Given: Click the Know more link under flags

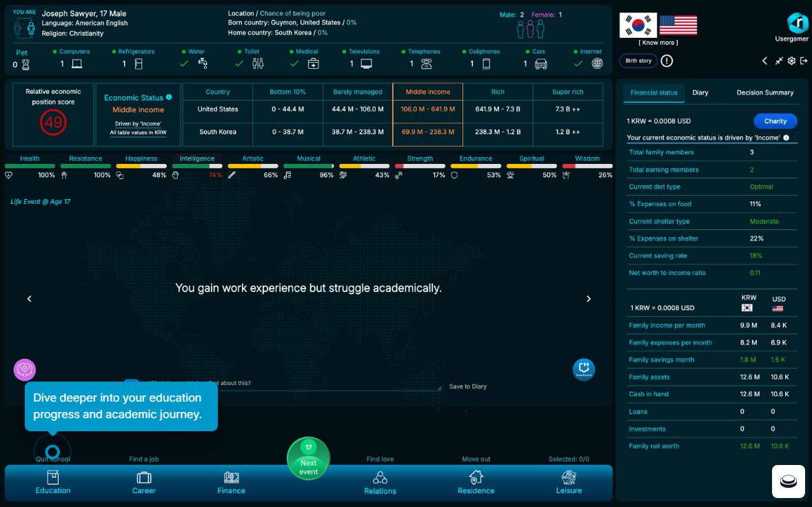Looking at the screenshot, I should pyautogui.click(x=658, y=43).
